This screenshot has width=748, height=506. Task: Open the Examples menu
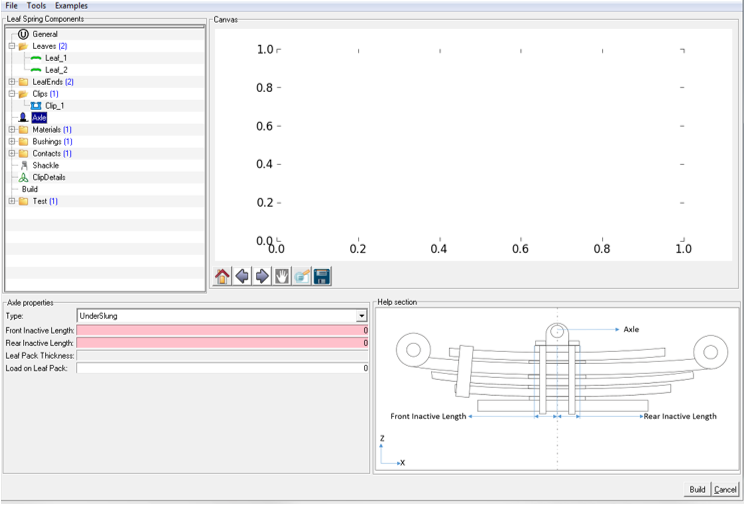click(x=71, y=6)
